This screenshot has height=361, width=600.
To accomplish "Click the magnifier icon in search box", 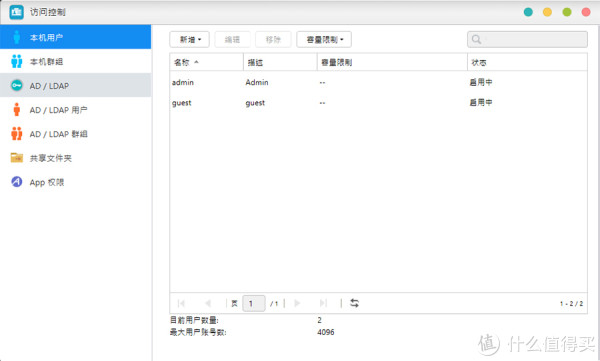I will tap(476, 39).
